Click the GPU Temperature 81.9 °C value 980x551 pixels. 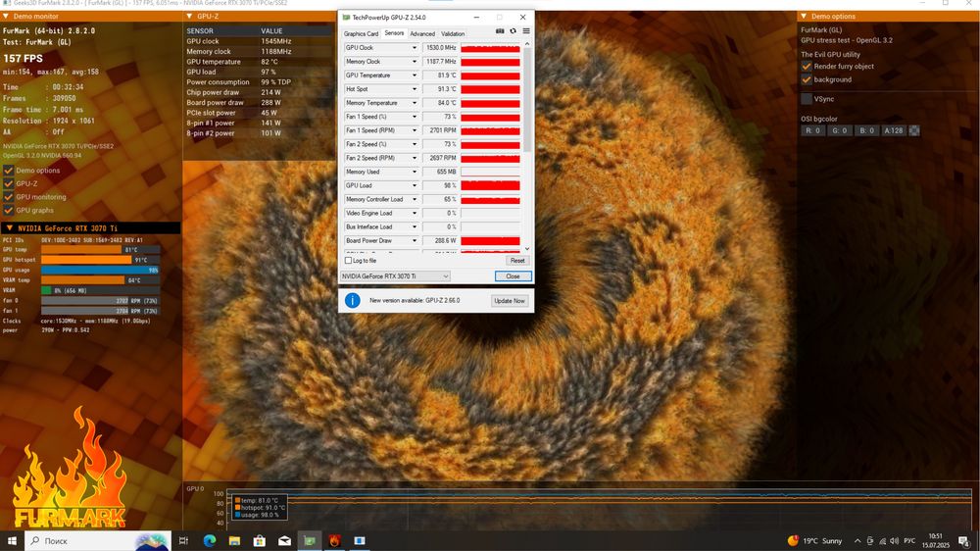coord(440,75)
